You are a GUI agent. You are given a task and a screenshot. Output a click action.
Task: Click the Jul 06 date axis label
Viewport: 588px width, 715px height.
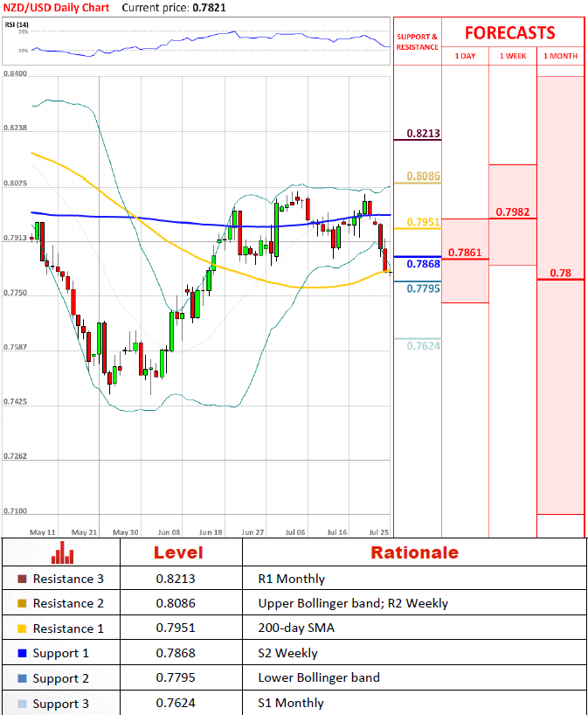(x=295, y=532)
